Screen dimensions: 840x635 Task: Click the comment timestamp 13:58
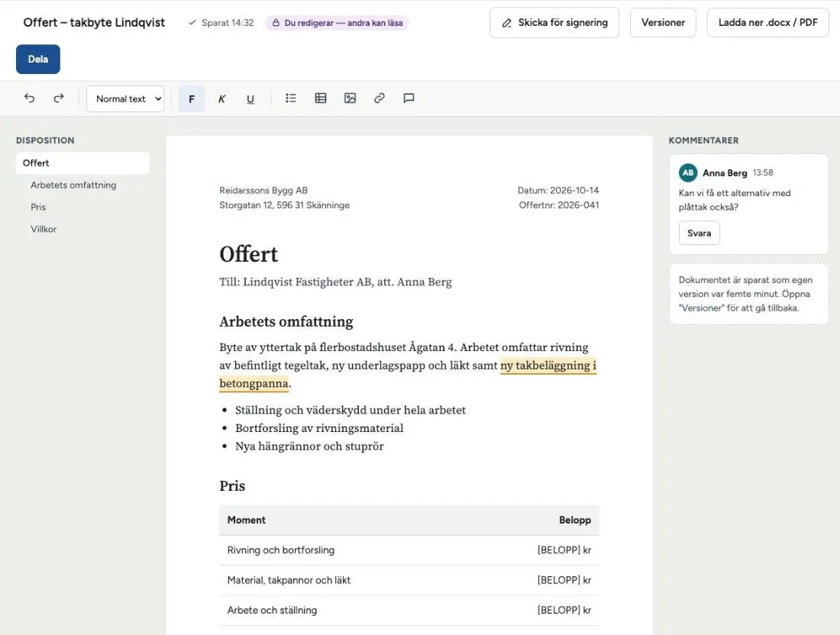[763, 173]
